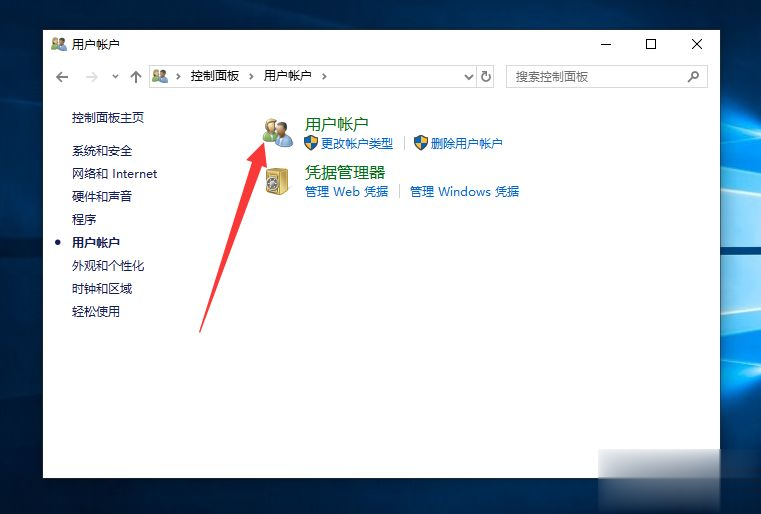Open 管理 Windows 凭据 link
Screen dimensions: 761x514
coord(464,191)
